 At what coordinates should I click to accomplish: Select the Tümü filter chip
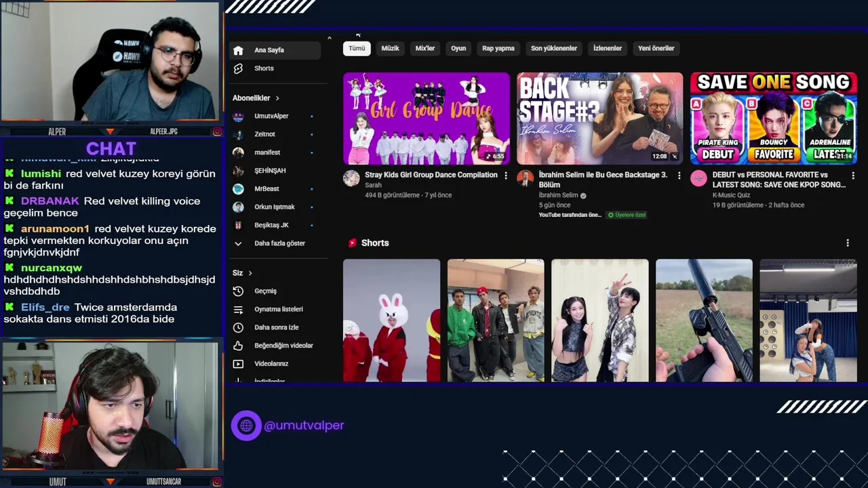point(357,48)
